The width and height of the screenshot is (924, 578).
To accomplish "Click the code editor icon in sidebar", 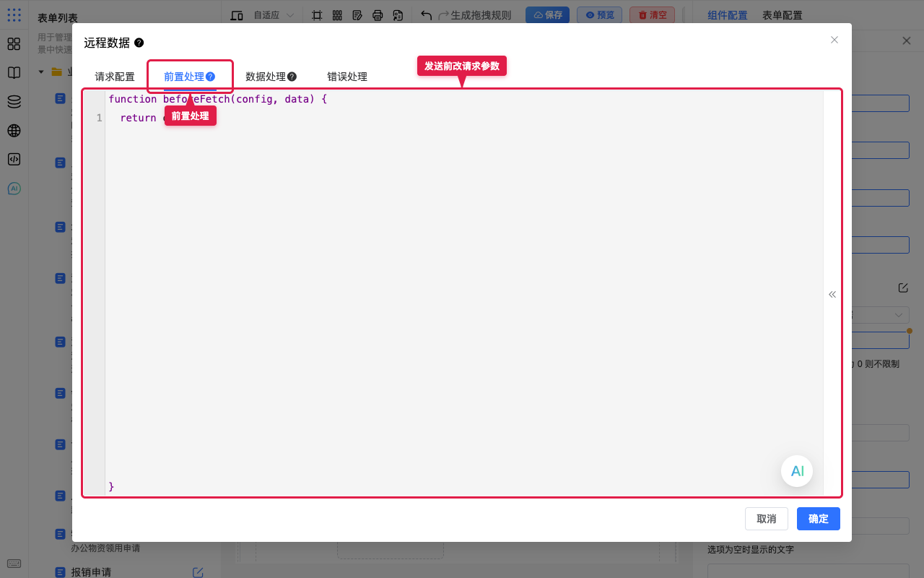I will pyautogui.click(x=14, y=160).
